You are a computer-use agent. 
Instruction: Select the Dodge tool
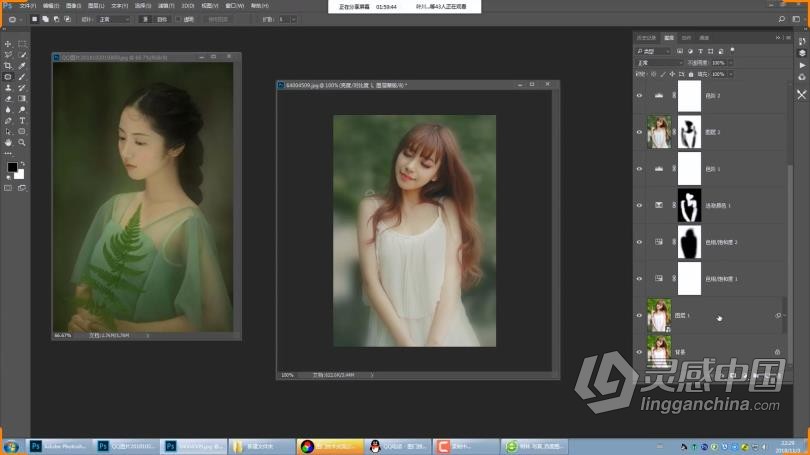click(x=22, y=109)
